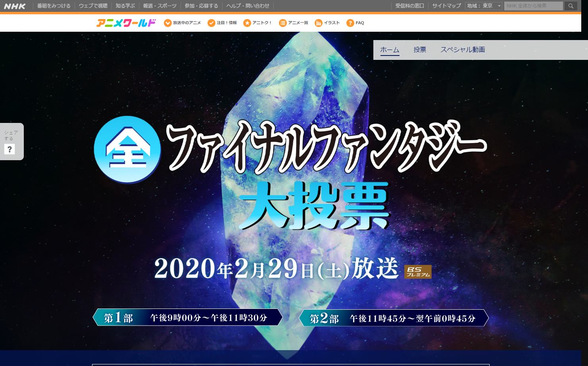Click the アニメ一覧 list icon
588x366 pixels.
pos(283,23)
